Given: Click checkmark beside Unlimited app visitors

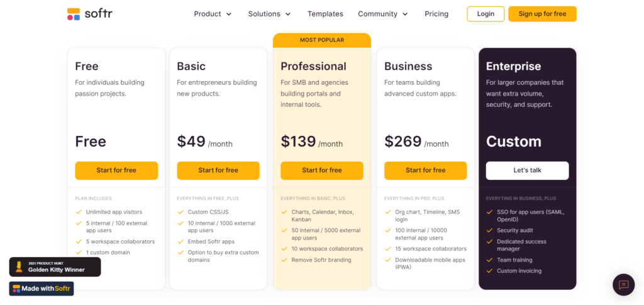Looking at the screenshot, I should 79,212.
